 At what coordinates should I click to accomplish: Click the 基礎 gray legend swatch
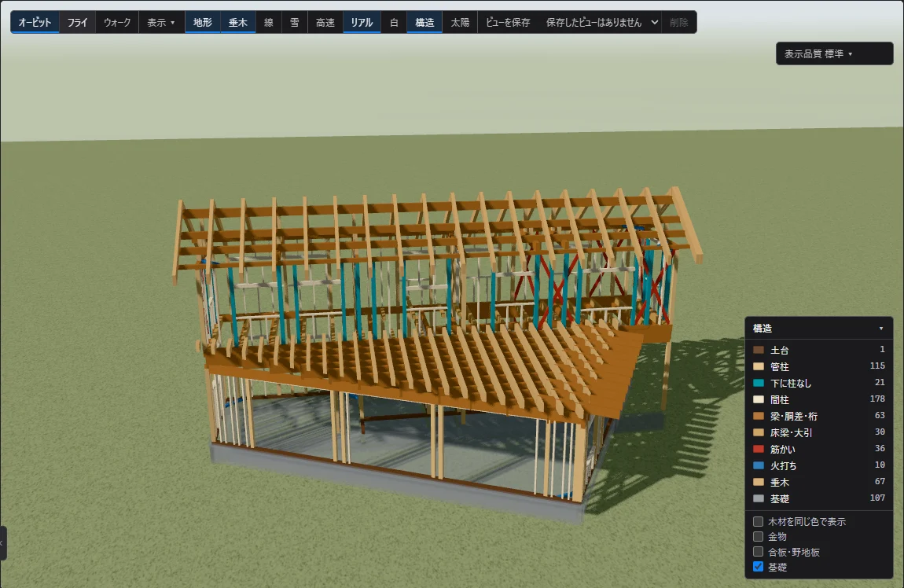pos(759,498)
